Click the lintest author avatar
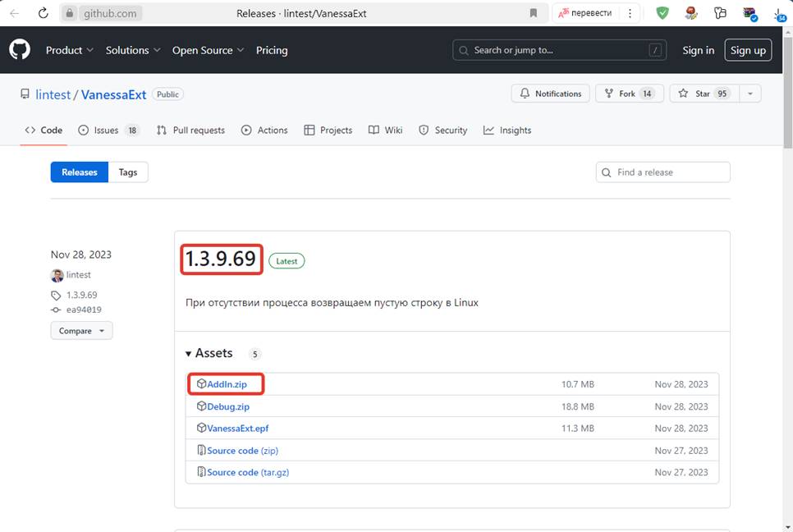Screen dimensions: 793x532 tap(57, 275)
